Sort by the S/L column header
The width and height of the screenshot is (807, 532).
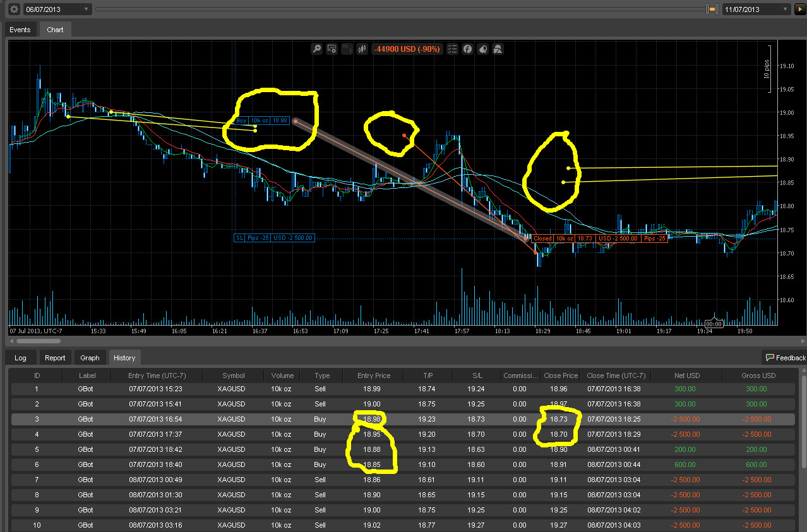(x=477, y=375)
